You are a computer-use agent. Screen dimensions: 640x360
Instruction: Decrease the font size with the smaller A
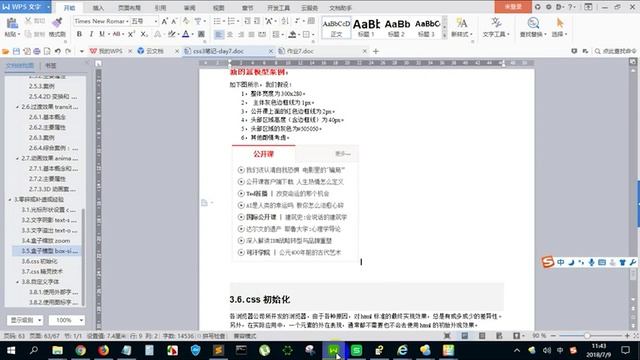coord(174,21)
